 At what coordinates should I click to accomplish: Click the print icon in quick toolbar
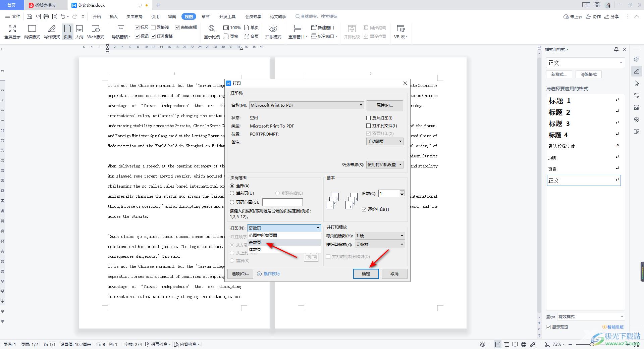(46, 16)
